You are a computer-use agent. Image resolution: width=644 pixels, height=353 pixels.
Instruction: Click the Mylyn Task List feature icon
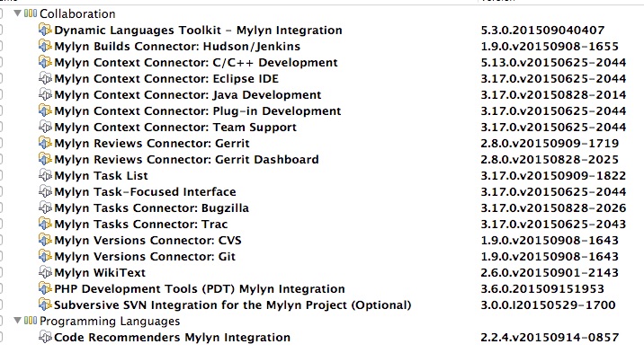click(x=45, y=175)
